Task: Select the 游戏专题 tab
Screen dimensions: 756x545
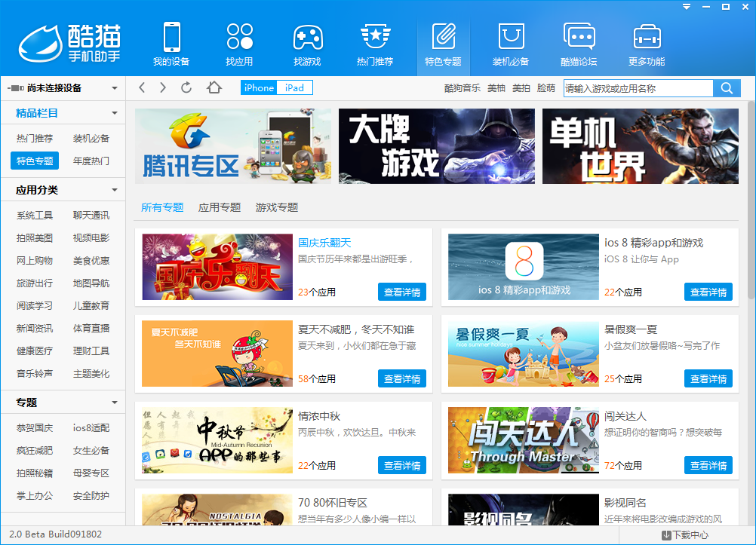Action: coord(277,207)
